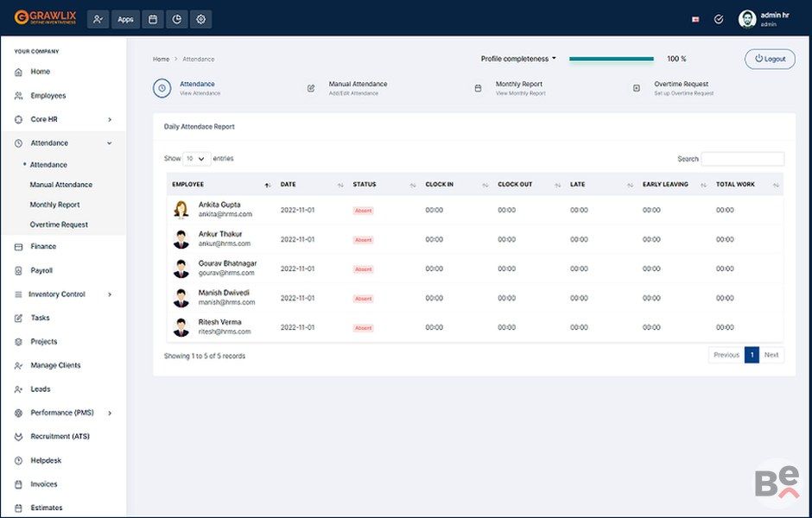This screenshot has height=518, width=812.
Task: Click the Inventory Control icon in sidebar
Action: (x=19, y=294)
